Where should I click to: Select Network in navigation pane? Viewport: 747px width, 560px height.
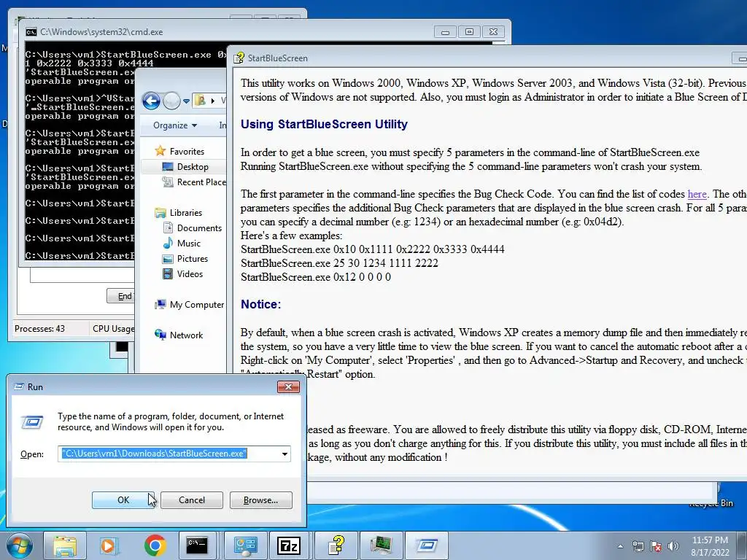click(186, 335)
